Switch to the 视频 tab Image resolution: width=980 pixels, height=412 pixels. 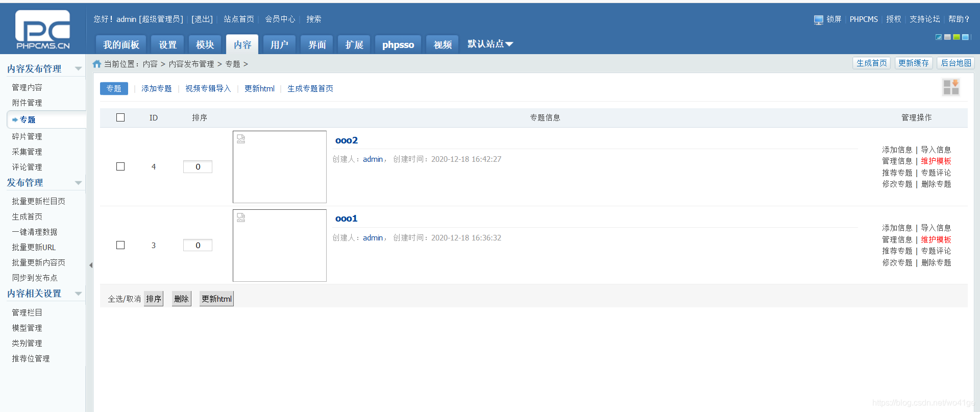click(x=443, y=44)
